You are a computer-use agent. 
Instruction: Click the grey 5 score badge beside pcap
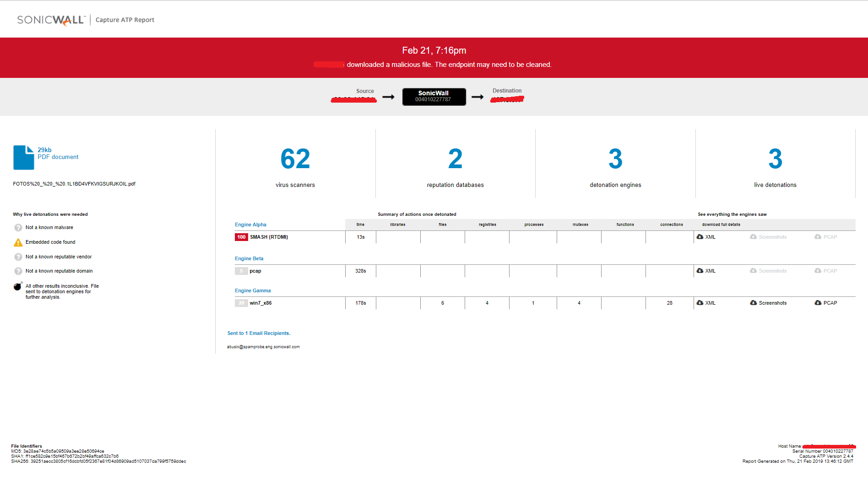[x=241, y=271]
